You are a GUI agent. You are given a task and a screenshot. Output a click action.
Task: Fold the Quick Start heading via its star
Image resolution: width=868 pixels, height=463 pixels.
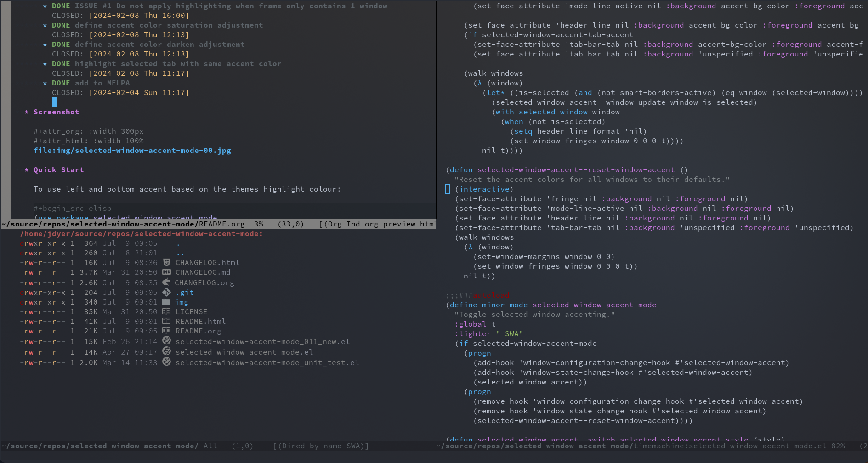pos(27,170)
